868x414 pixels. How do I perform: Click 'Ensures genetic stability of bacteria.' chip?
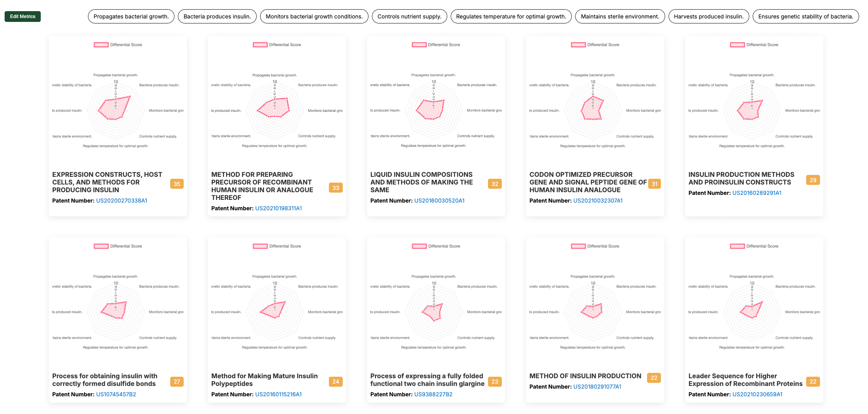click(806, 17)
